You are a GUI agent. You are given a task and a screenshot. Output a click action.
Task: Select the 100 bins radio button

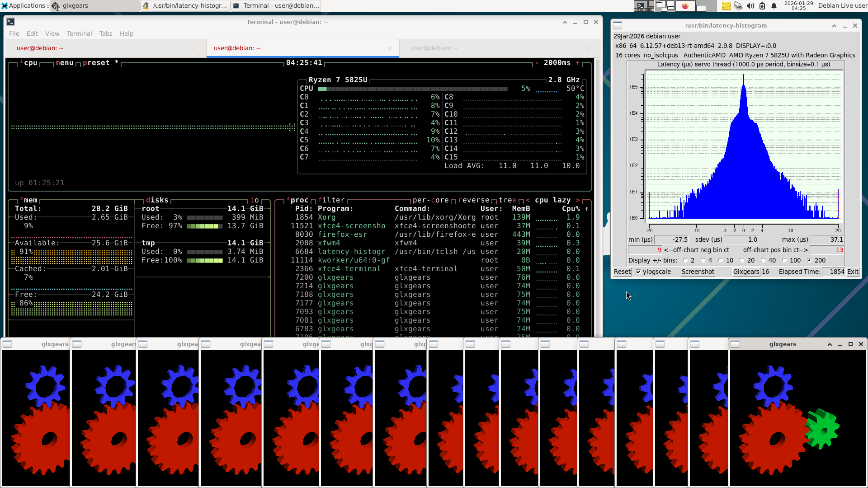point(784,261)
